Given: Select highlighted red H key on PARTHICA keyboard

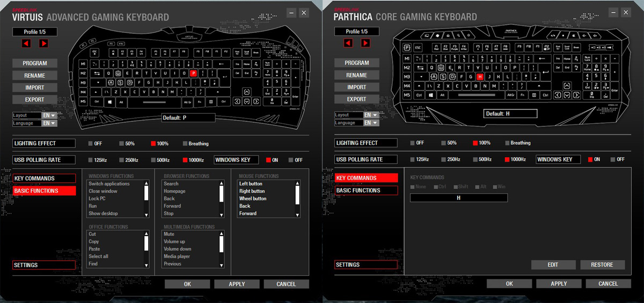Looking at the screenshot, I should point(480,77).
